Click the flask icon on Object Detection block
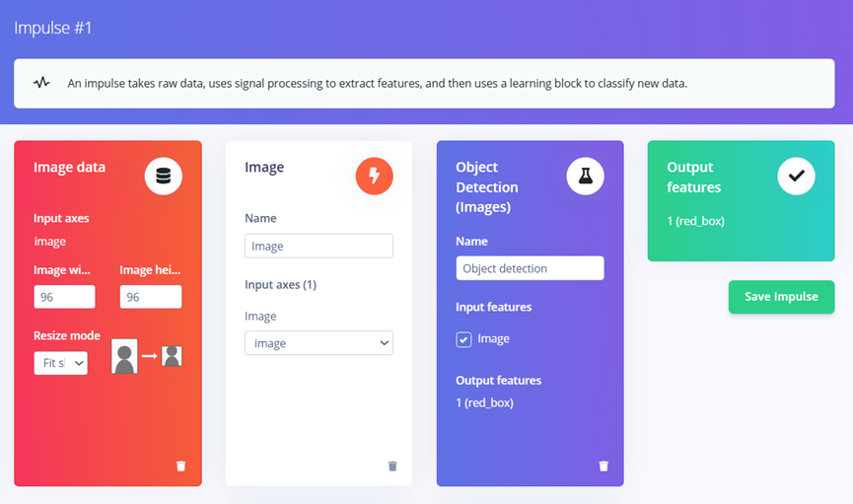Screen dimensions: 853x504 coord(585,177)
